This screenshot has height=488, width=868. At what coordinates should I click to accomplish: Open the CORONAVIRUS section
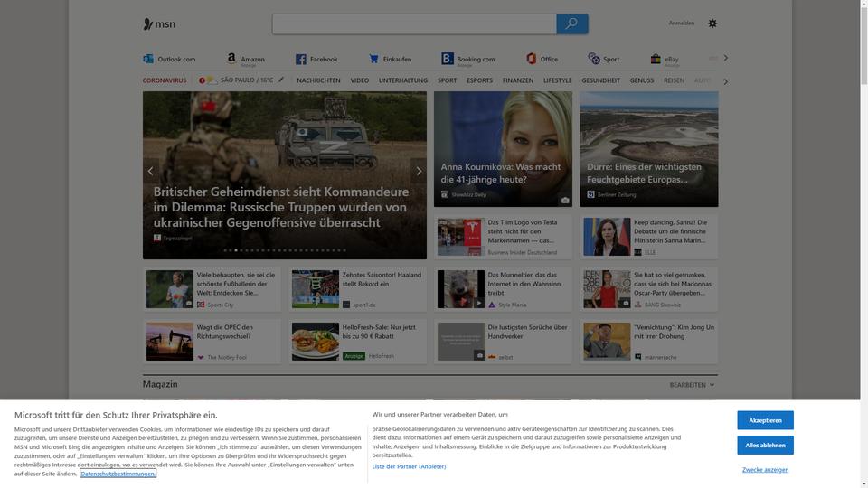(x=165, y=80)
